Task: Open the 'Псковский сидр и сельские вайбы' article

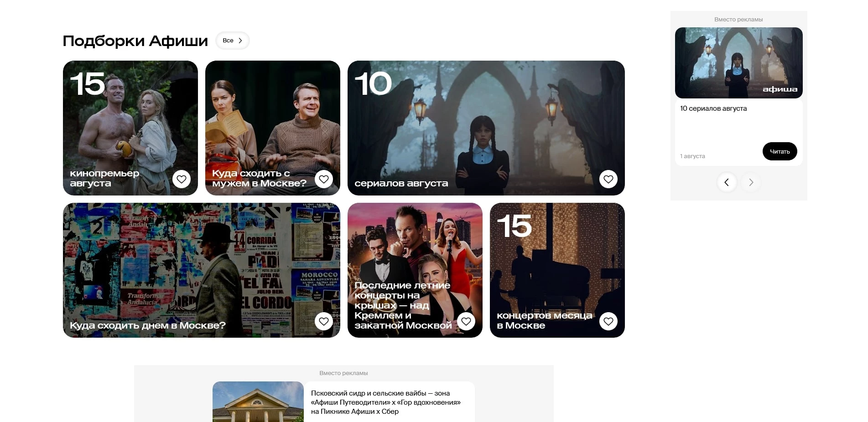Action: coord(386,402)
